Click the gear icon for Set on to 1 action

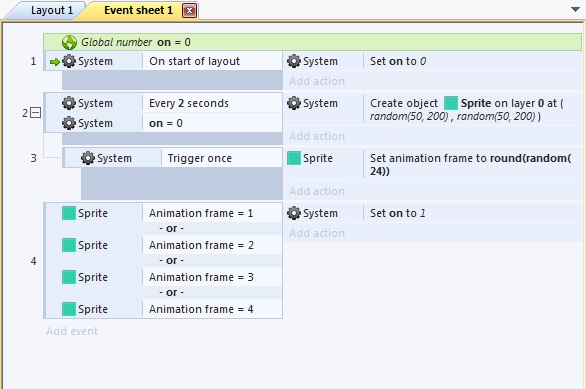(x=294, y=213)
